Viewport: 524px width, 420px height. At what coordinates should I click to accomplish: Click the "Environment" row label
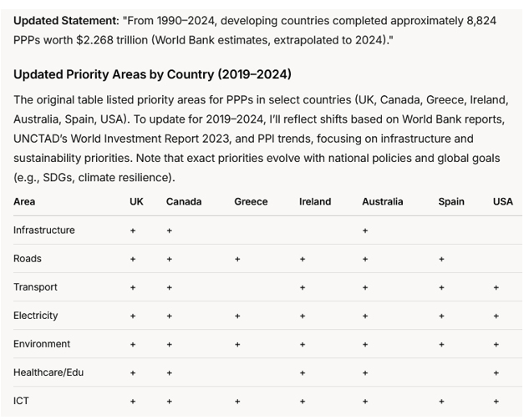coord(42,344)
